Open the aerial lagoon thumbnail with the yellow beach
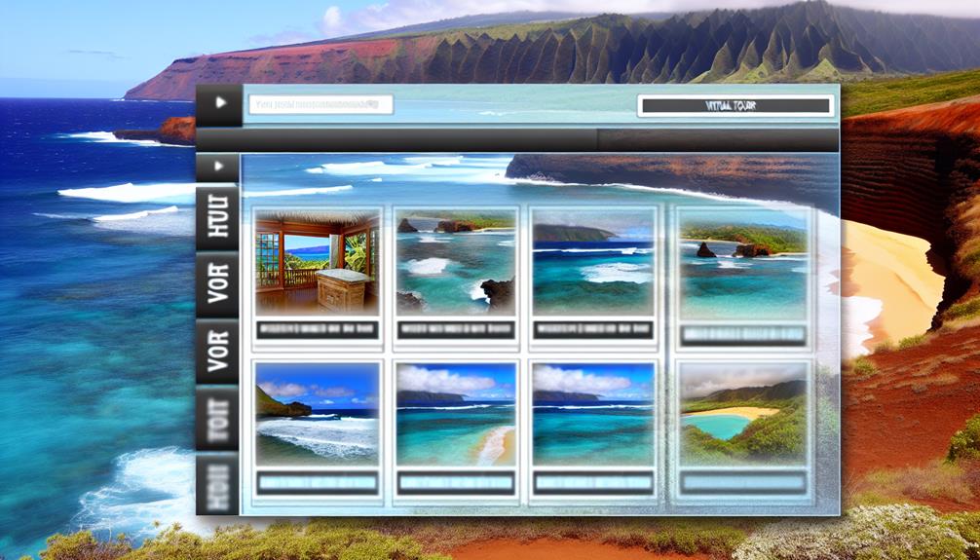 pyautogui.click(x=743, y=414)
